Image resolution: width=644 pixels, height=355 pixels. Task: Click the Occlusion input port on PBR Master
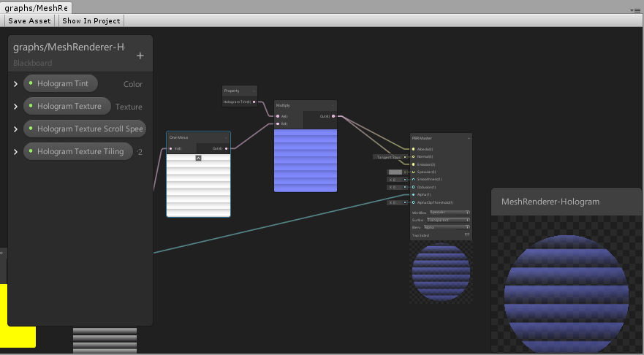coord(413,187)
